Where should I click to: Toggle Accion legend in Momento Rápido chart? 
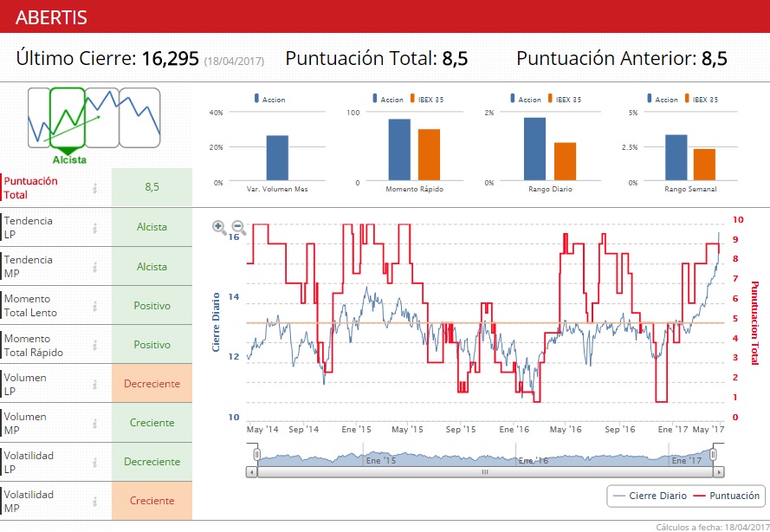(388, 99)
